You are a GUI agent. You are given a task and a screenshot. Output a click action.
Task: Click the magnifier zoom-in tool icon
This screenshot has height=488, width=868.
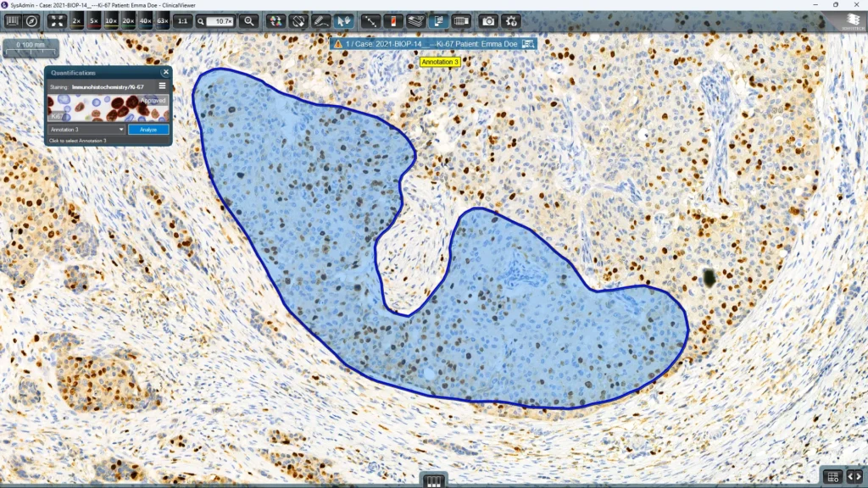(249, 21)
